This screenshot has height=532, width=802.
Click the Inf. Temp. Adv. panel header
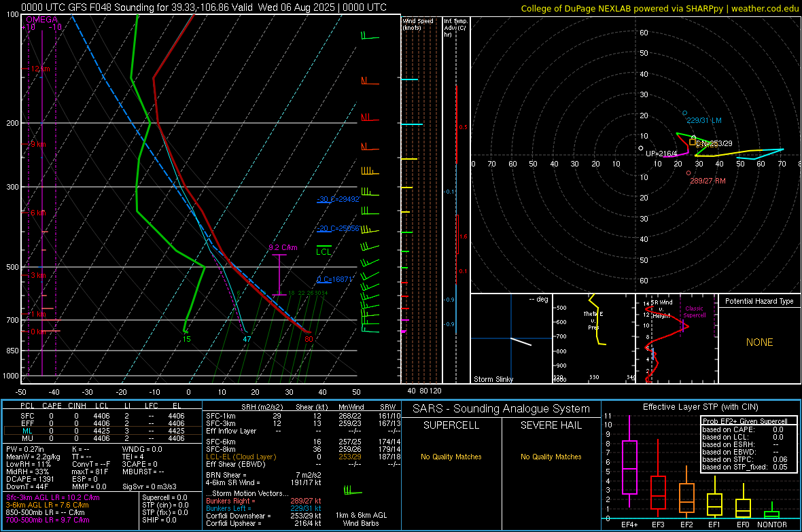pyautogui.click(x=455, y=28)
